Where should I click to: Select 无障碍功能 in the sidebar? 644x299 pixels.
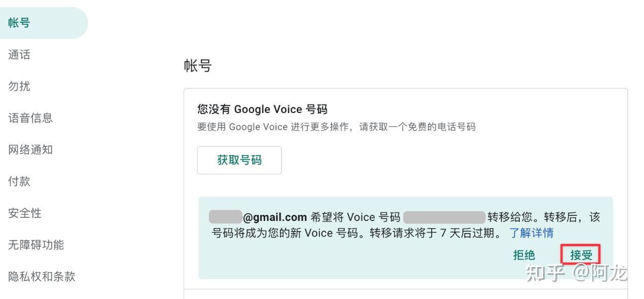coord(35,245)
